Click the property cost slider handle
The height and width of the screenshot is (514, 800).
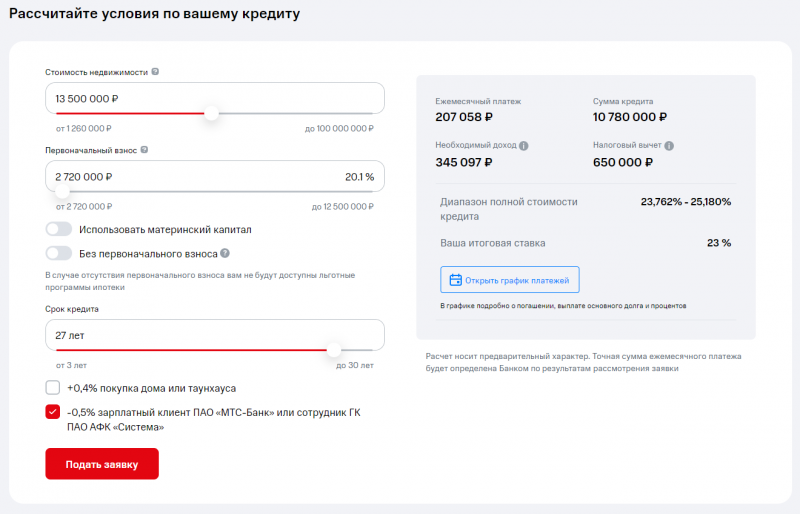(x=211, y=114)
